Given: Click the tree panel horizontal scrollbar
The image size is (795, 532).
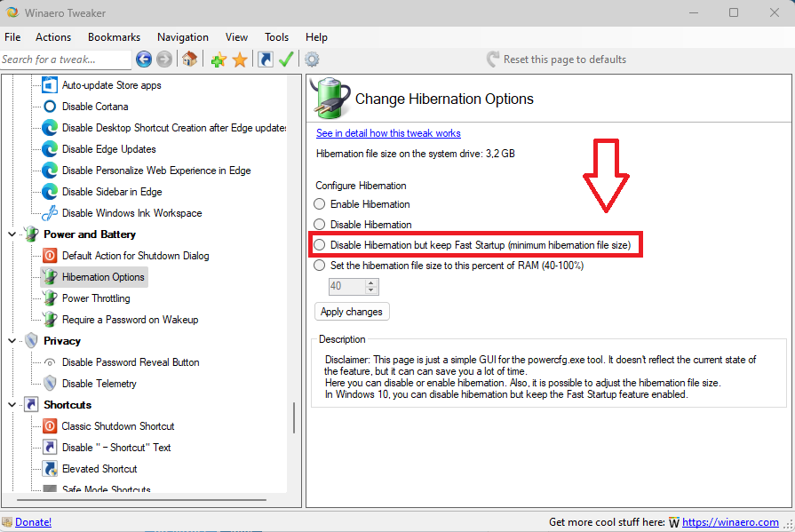Looking at the screenshot, I should tap(141, 500).
